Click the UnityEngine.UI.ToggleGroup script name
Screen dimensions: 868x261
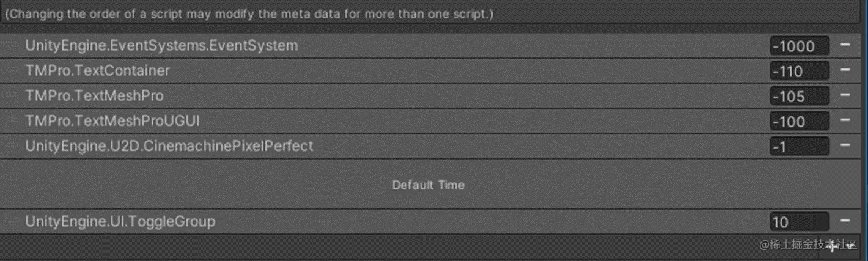pos(120,221)
